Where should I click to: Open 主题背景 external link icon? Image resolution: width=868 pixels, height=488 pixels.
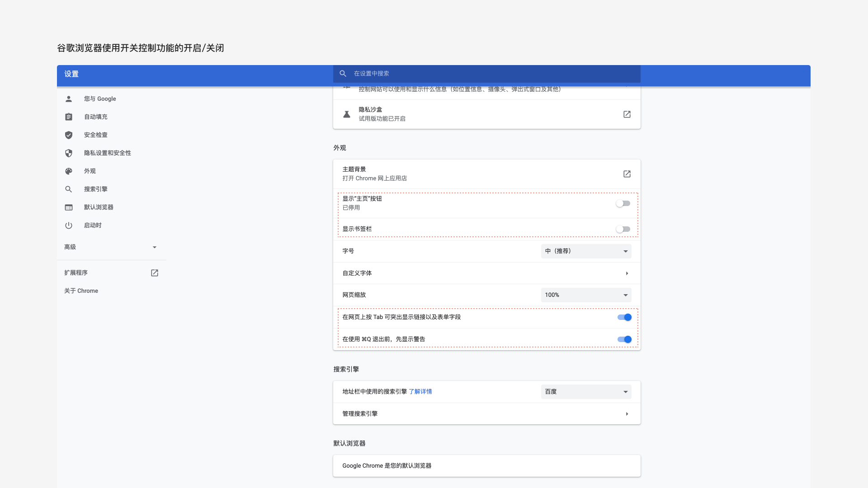[627, 174]
